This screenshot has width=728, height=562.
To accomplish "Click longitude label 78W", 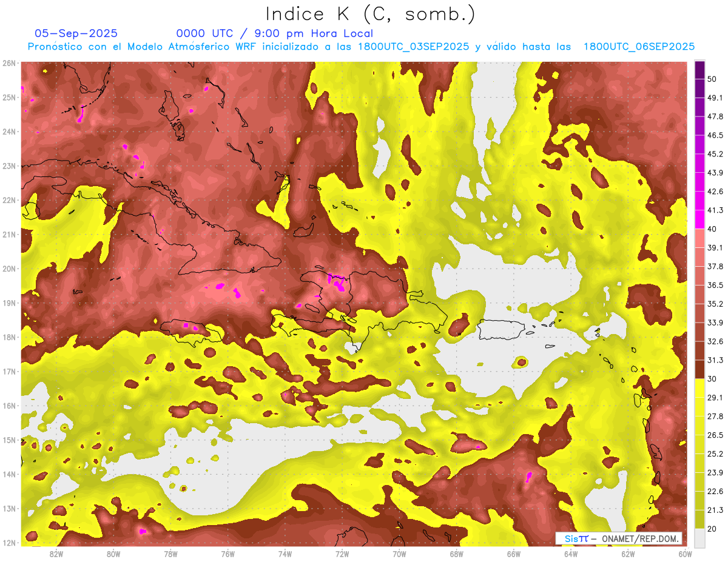I will pyautogui.click(x=170, y=554).
